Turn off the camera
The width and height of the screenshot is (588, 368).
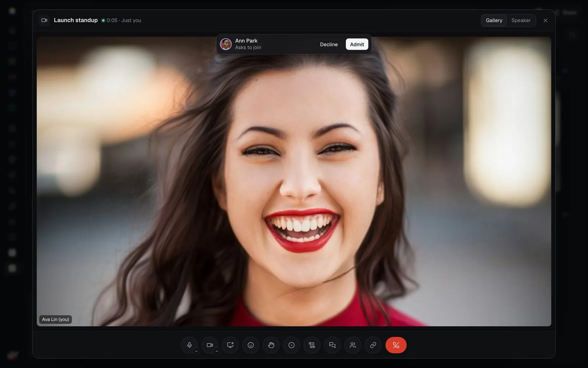point(210,345)
